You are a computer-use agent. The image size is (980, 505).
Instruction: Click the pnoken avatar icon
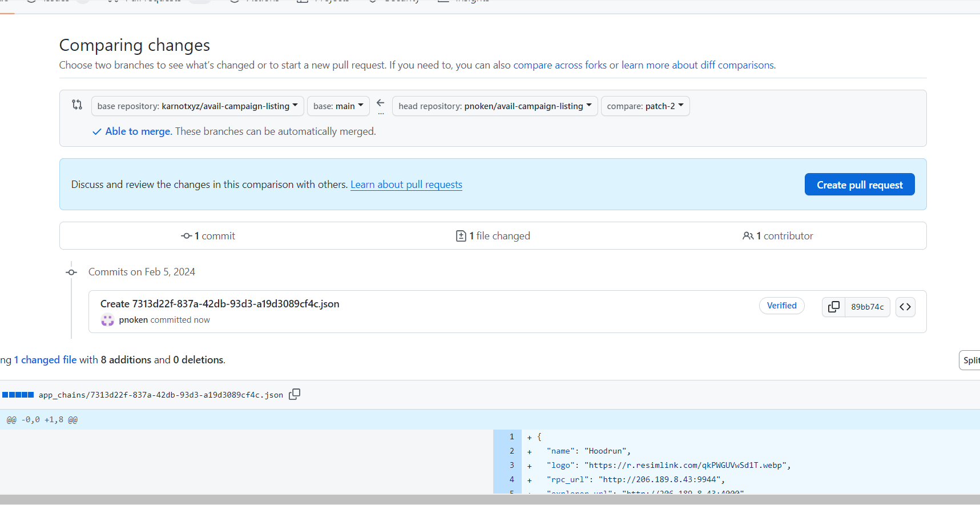[x=107, y=320]
